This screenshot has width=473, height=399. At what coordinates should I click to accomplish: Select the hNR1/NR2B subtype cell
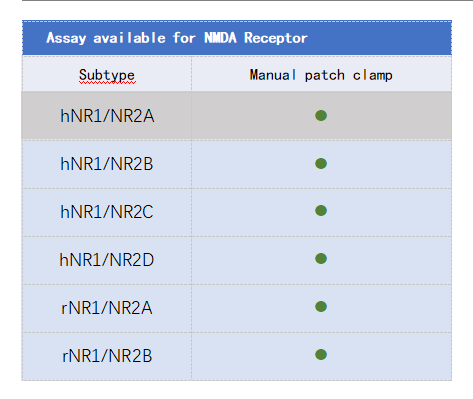pyautogui.click(x=107, y=164)
